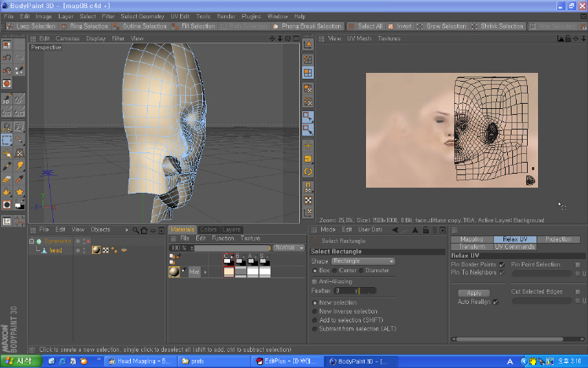Image resolution: width=588 pixels, height=368 pixels.
Task: Click Grow Selection in the toolbar
Action: pos(442,26)
